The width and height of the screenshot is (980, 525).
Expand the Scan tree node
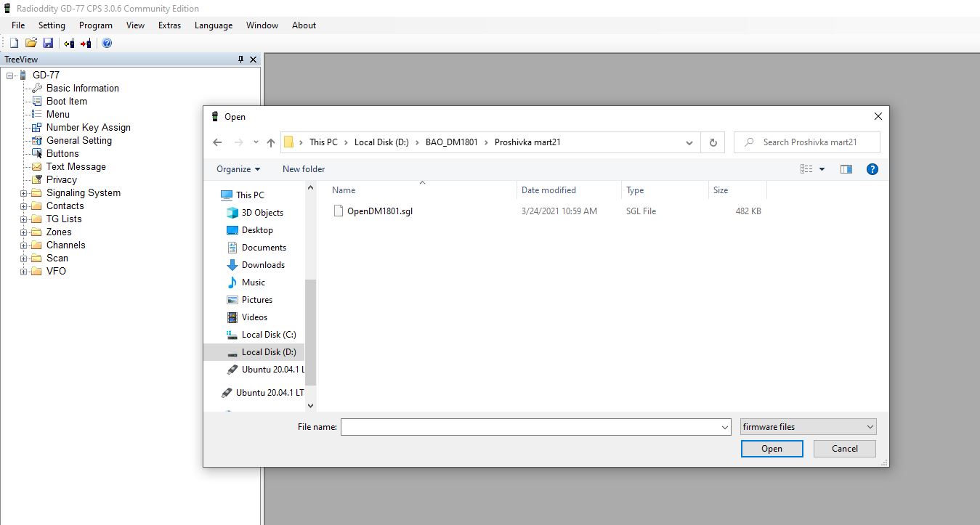pyautogui.click(x=23, y=259)
